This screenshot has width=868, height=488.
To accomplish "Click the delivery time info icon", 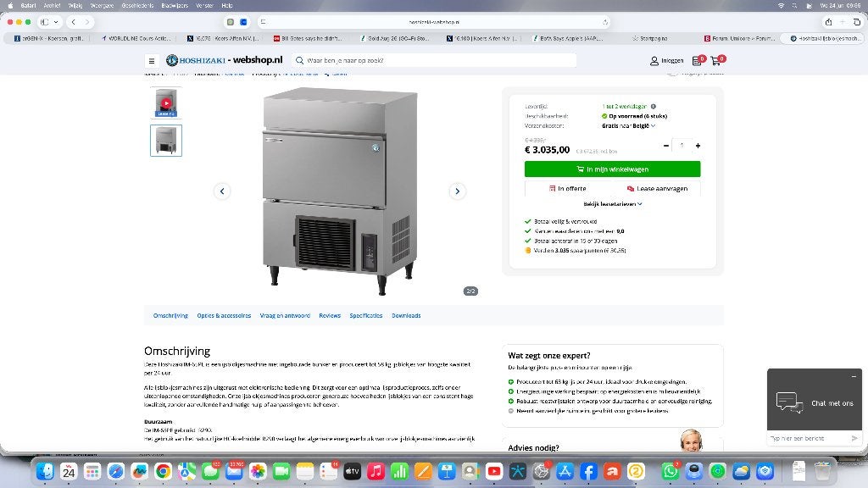I will click(654, 106).
